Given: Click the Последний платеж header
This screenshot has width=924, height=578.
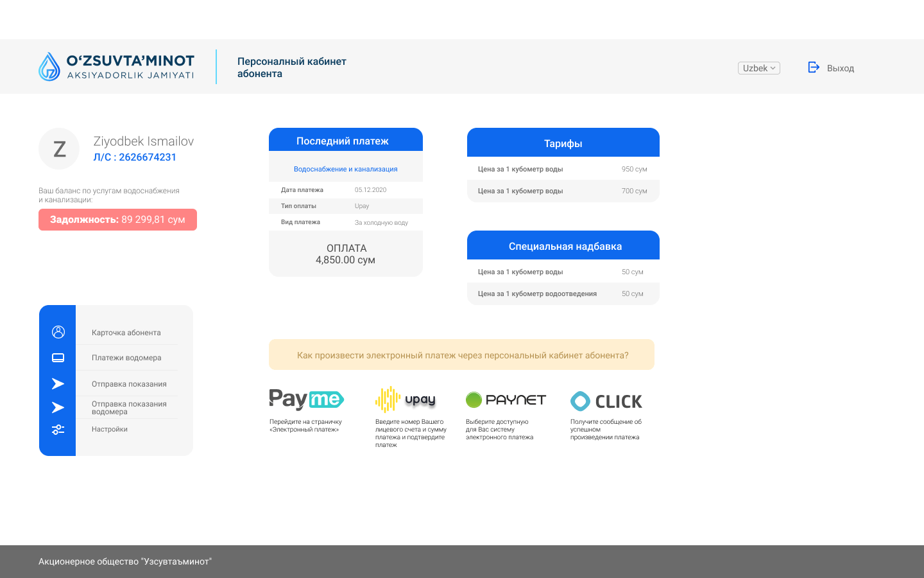Looking at the screenshot, I should point(346,140).
